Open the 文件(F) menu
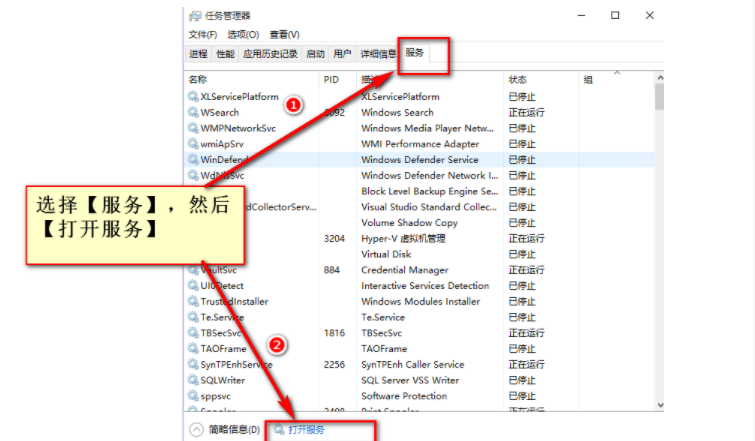This screenshot has height=441, width=755. tap(203, 35)
